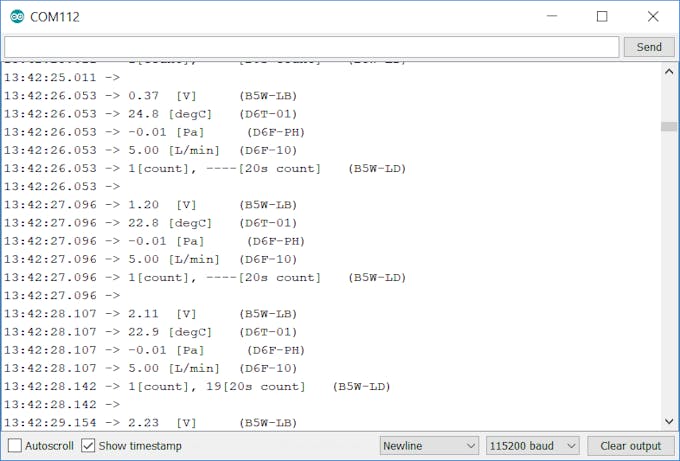
Task: Click the scrollbar down arrow
Action: pyautogui.click(x=669, y=421)
